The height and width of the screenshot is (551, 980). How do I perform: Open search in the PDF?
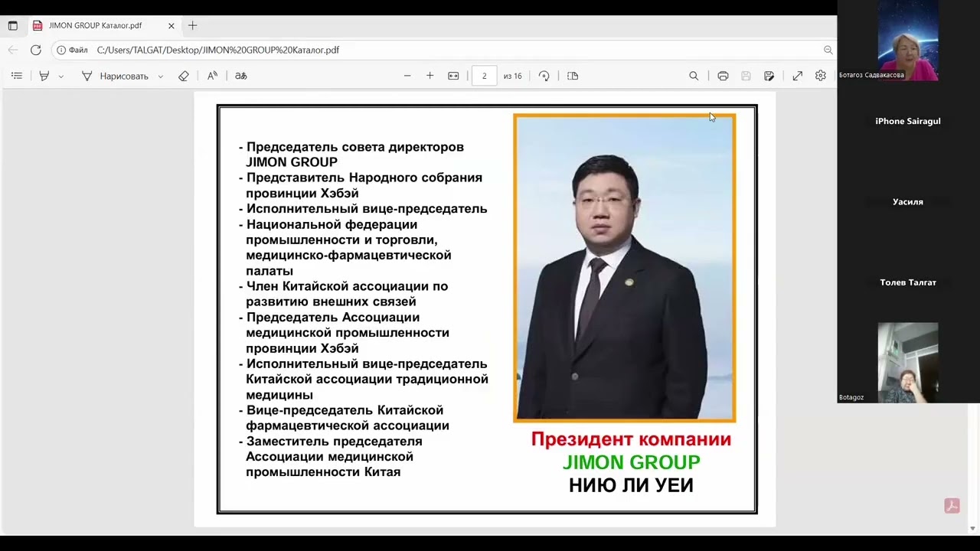pos(694,76)
